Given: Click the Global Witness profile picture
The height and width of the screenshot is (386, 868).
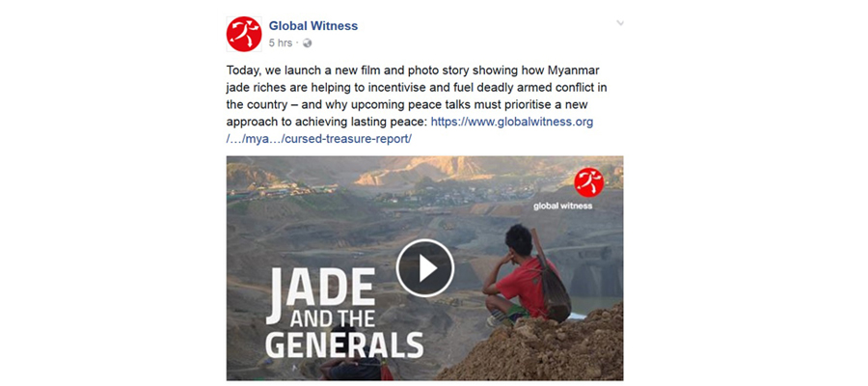Looking at the screenshot, I should point(244,35).
